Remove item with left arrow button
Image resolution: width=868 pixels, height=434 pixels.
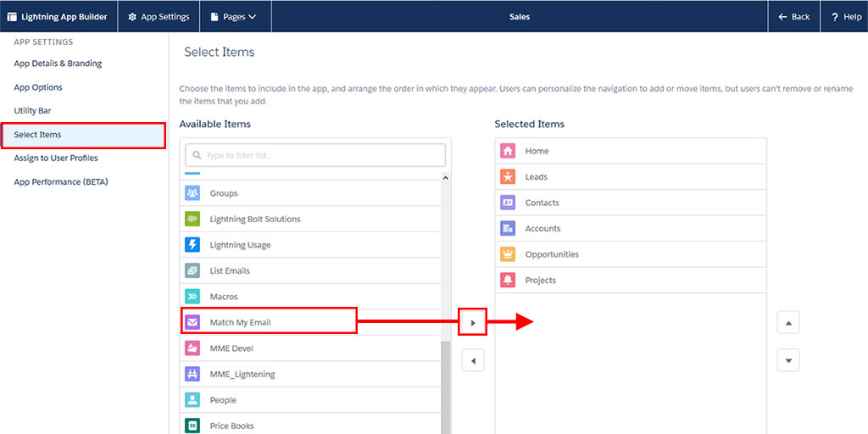pos(473,361)
